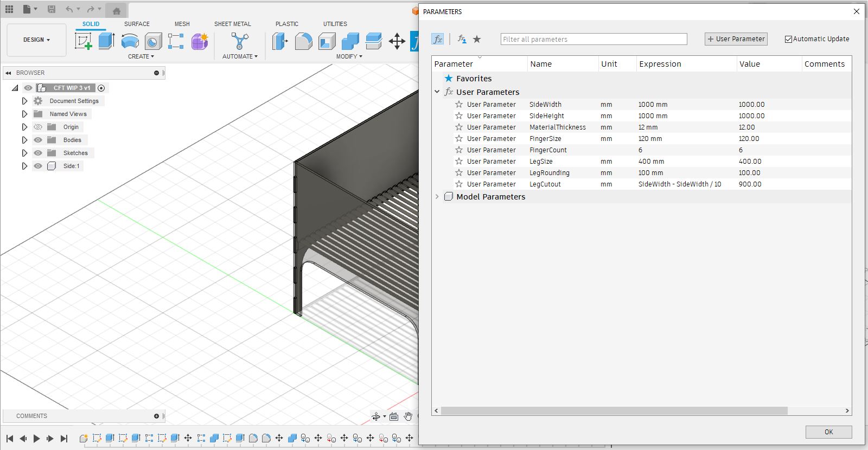Select the Move/Copy tool in Modify
This screenshot has height=450, width=868.
[397, 41]
